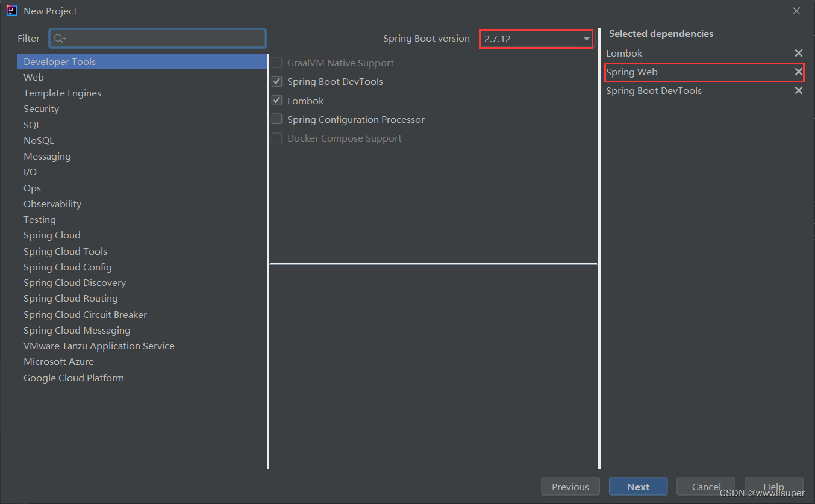This screenshot has width=815, height=504.
Task: Select the Spring Cloud Tools category
Action: pyautogui.click(x=142, y=251)
